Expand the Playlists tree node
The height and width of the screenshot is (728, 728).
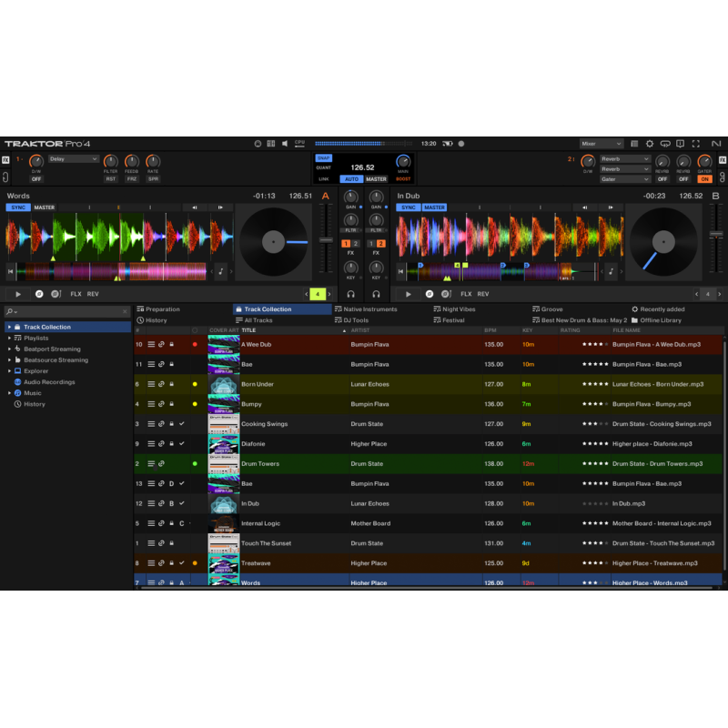coord(9,338)
